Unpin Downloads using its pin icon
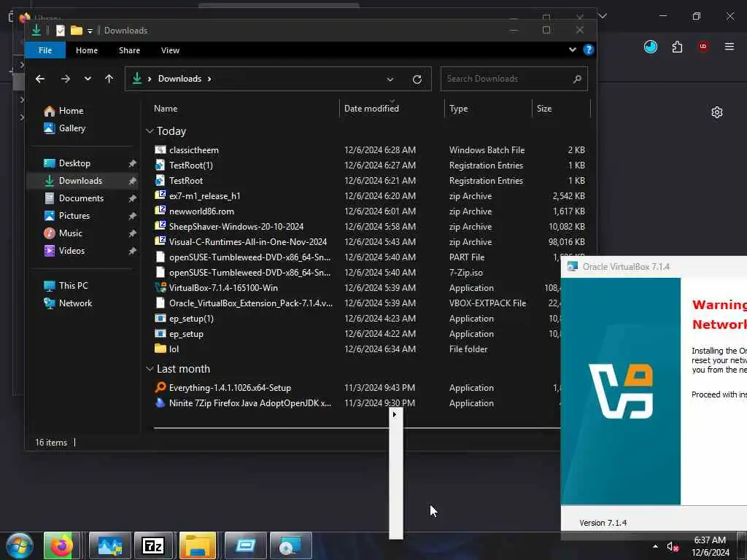 click(x=133, y=181)
